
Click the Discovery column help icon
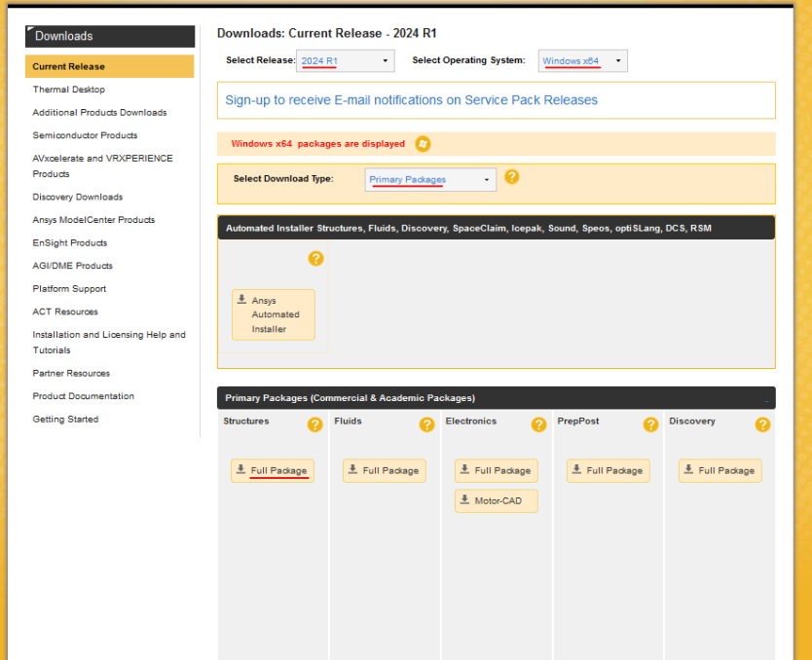[762, 424]
